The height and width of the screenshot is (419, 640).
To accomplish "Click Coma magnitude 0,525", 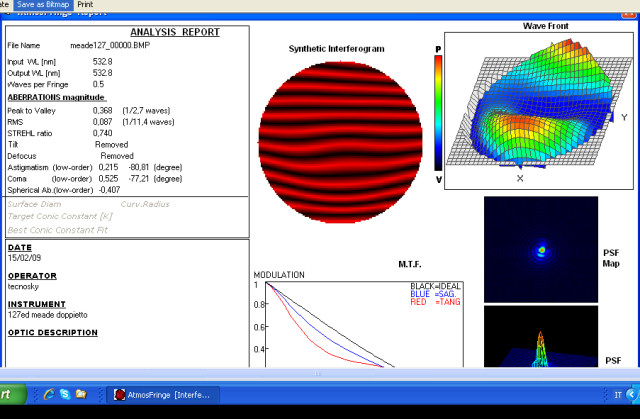I will click(108, 179).
